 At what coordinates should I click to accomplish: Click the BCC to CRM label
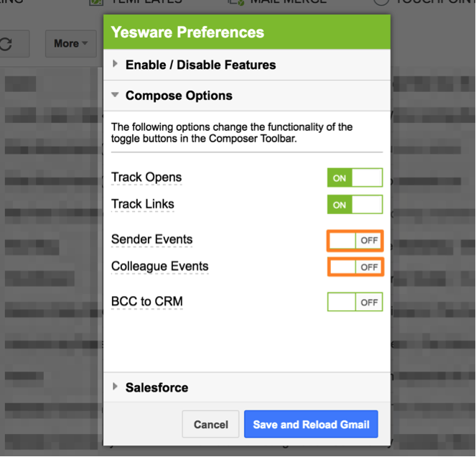147,301
